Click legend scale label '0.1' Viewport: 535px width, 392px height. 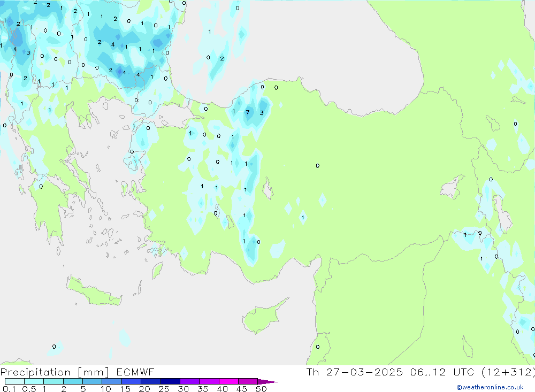[x=9, y=389]
